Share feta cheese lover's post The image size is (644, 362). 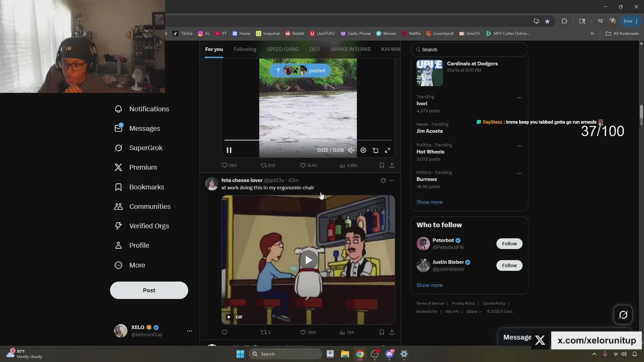point(391,332)
